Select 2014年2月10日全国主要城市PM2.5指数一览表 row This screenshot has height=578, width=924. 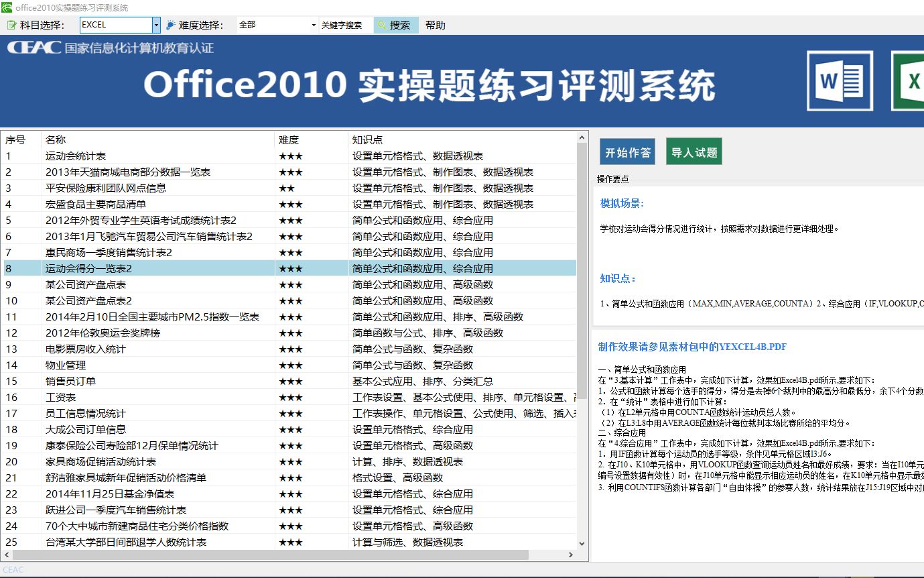pyautogui.click(x=289, y=316)
